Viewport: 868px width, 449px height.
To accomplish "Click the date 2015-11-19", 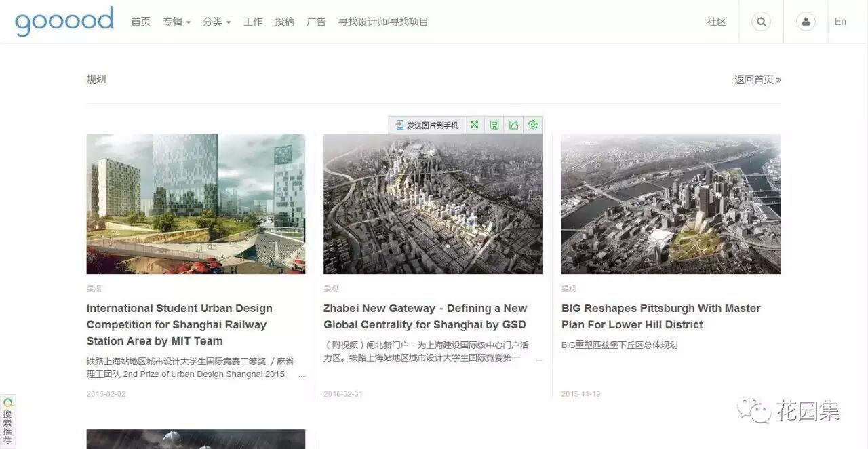I will (x=581, y=394).
